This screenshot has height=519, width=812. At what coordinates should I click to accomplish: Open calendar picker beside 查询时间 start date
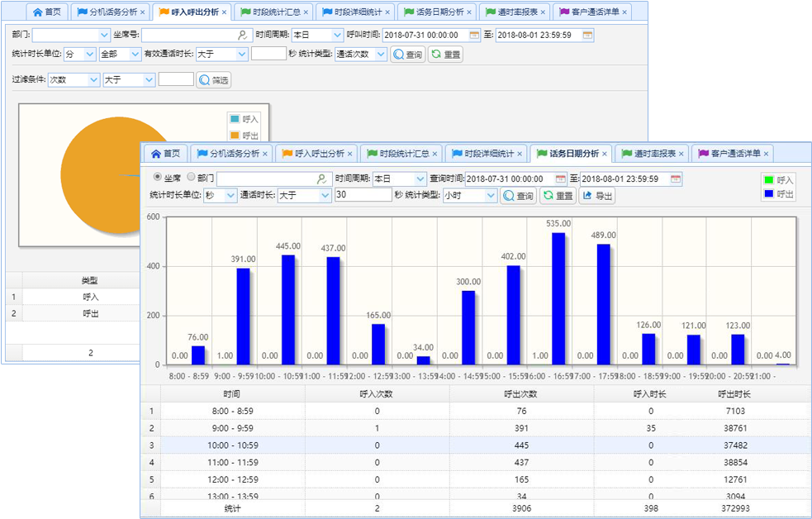click(x=561, y=179)
